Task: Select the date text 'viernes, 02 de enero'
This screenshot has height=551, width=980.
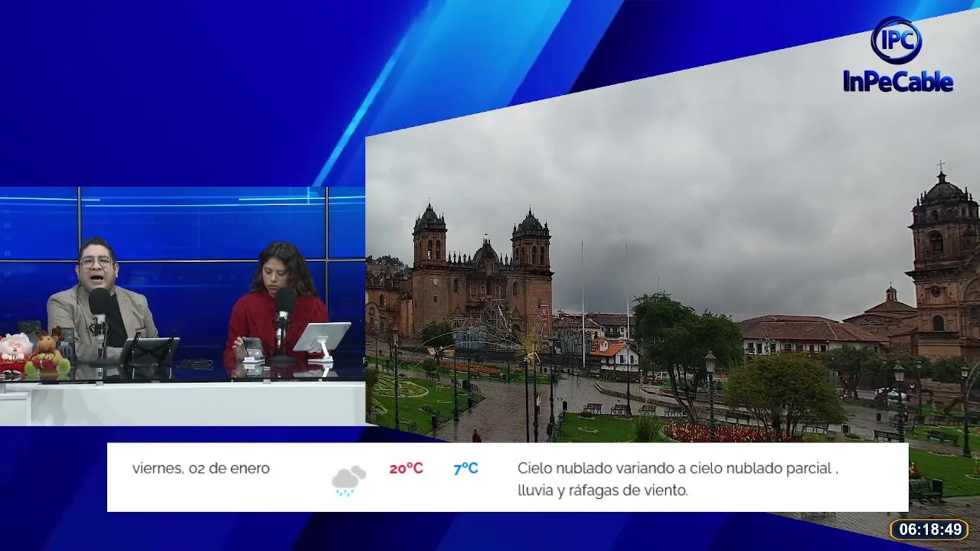Action: tap(201, 468)
